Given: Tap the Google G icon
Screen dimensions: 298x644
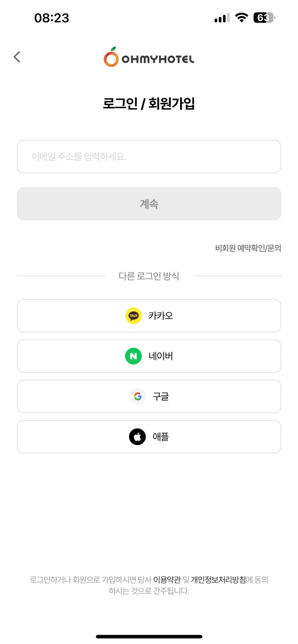Looking at the screenshot, I should (x=138, y=396).
